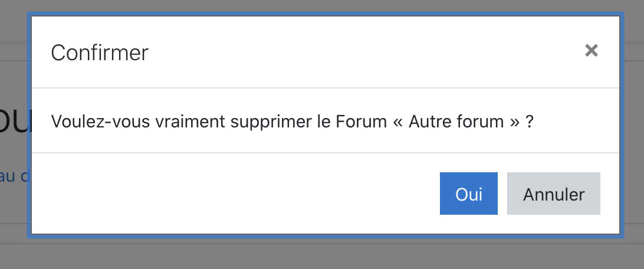This screenshot has width=644, height=269.
Task: Click the divider line under the Confirmer header
Action: coord(326,88)
